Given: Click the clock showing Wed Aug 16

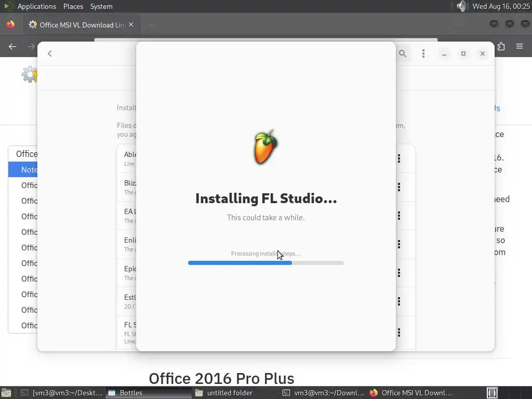Looking at the screenshot, I should pos(501,6).
